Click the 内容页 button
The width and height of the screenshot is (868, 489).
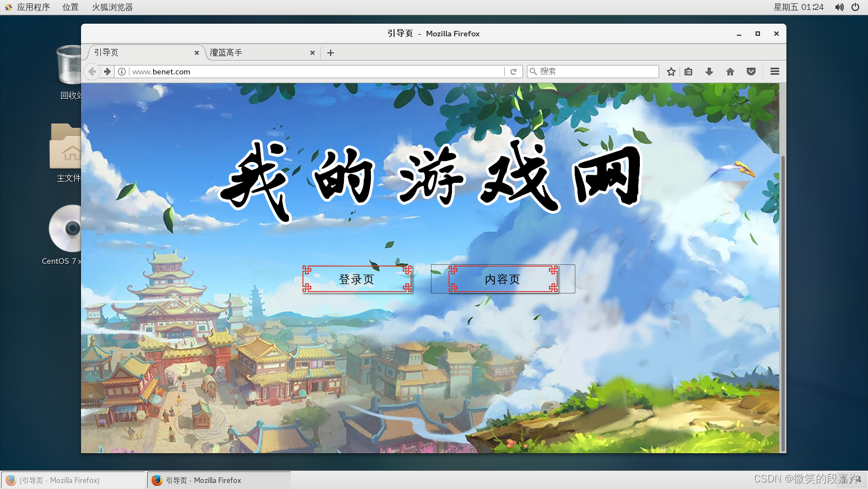503,279
